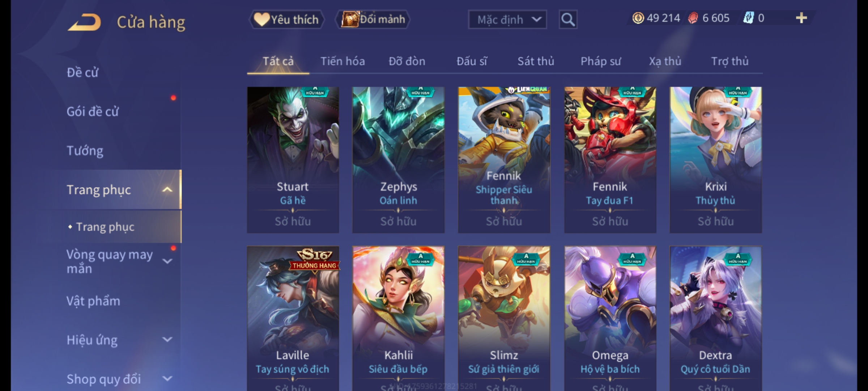Image resolution: width=868 pixels, height=391 pixels.
Task: Tap the plus icon to add currency
Action: [801, 18]
